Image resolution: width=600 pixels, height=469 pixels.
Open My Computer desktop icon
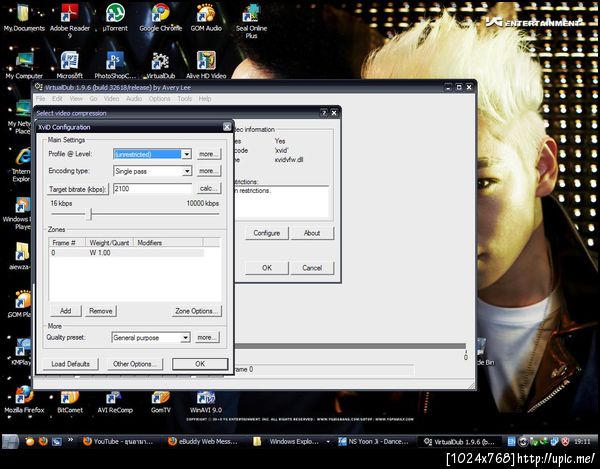24,65
